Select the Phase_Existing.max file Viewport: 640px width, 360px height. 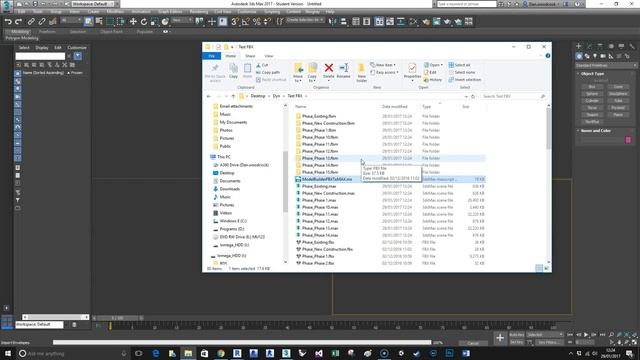pos(390,186)
